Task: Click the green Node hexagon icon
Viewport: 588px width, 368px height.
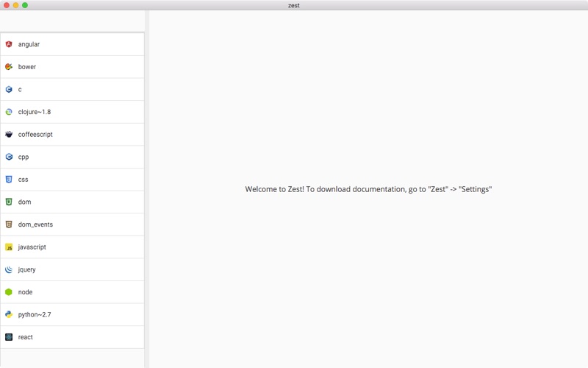Action: [x=9, y=292]
